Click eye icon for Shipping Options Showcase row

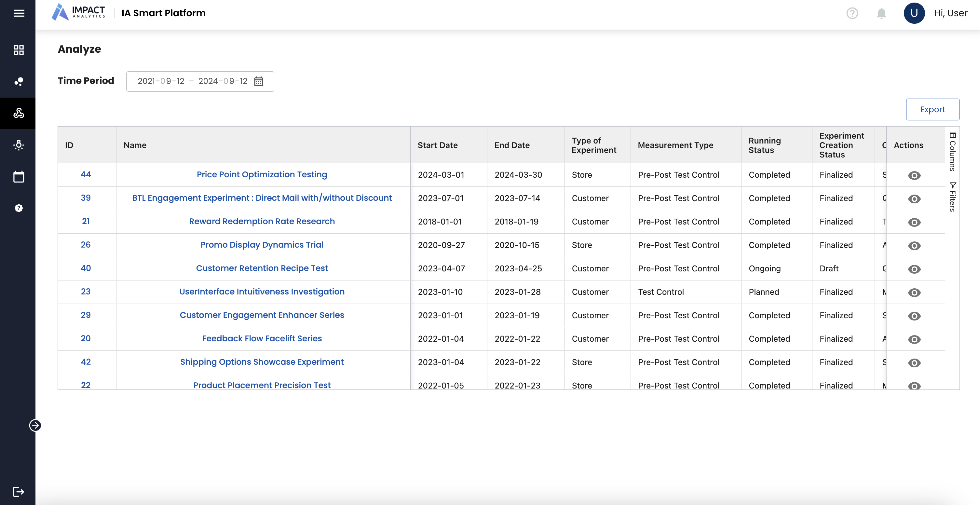point(914,363)
